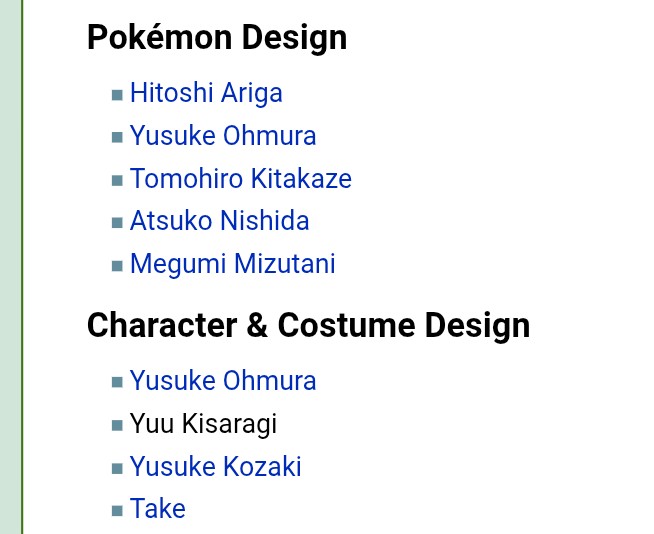654x534 pixels.
Task: Click the bullet beside Take
Action: (117, 511)
